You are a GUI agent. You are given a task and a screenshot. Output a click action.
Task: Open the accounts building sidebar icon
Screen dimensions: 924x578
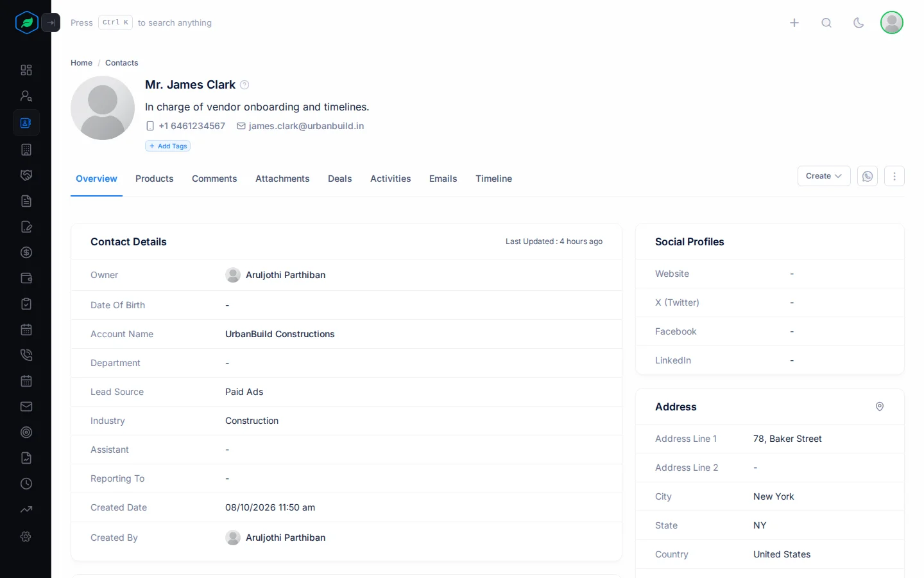coord(26,150)
